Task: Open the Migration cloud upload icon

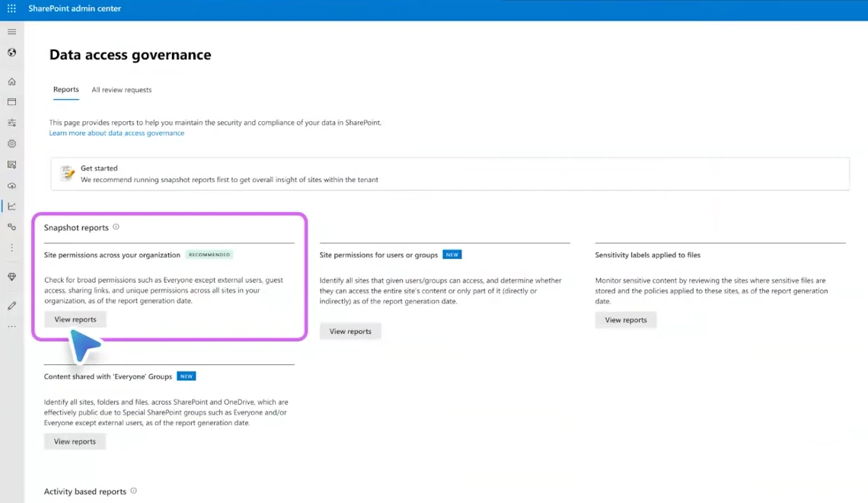Action: (11, 186)
